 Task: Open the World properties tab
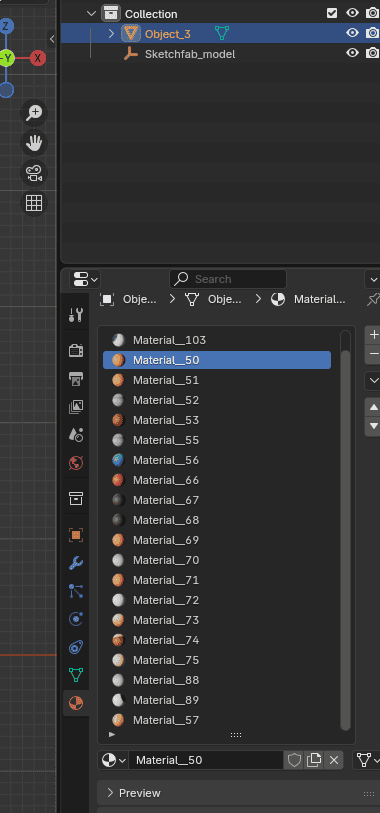[76, 463]
